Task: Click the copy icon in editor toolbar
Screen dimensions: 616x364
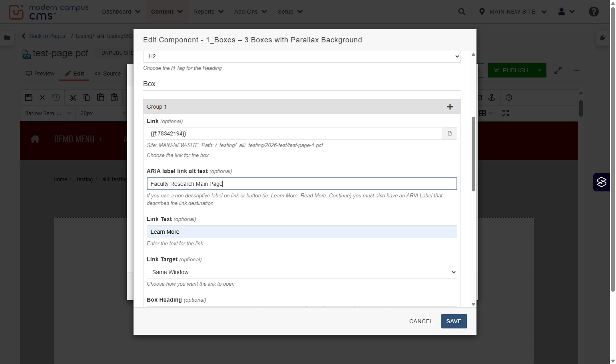Action: (86, 97)
